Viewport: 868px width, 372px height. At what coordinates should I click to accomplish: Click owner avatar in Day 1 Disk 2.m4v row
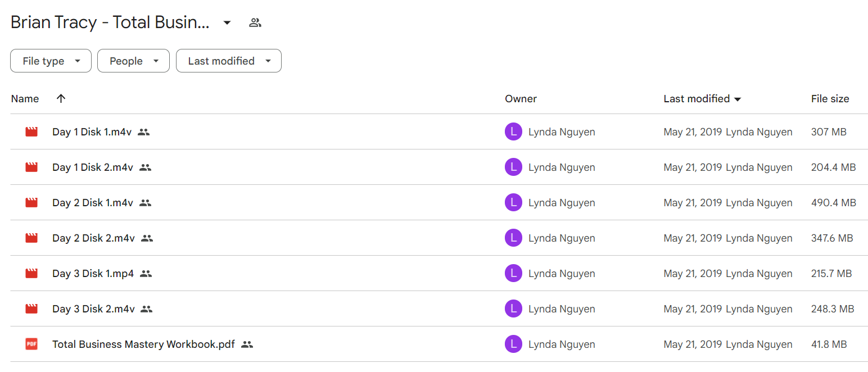[x=514, y=167]
